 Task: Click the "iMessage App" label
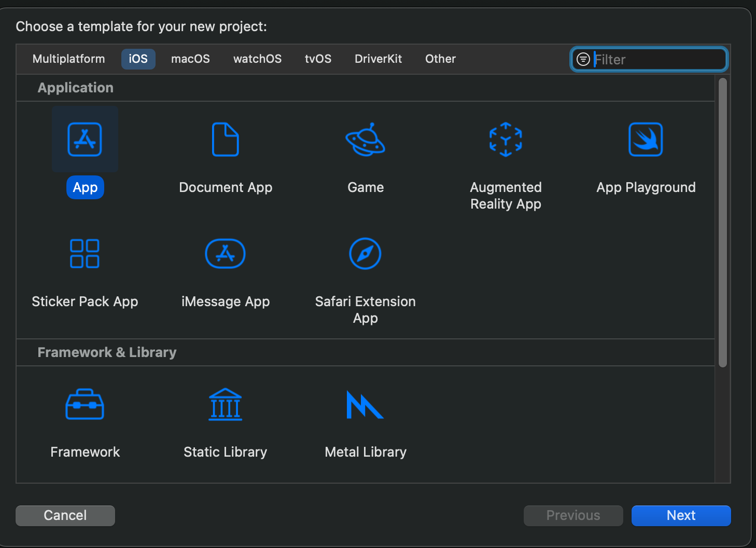click(226, 302)
